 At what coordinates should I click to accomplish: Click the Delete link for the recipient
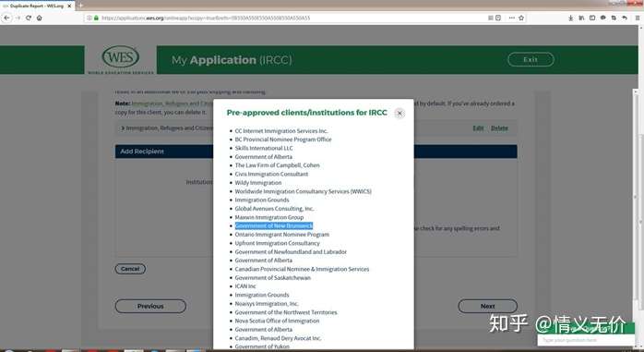point(499,127)
